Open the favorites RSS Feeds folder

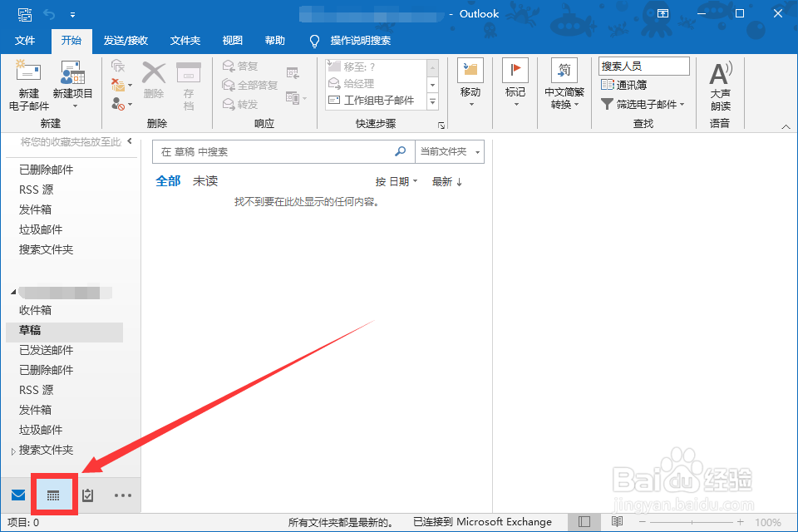click(36, 190)
